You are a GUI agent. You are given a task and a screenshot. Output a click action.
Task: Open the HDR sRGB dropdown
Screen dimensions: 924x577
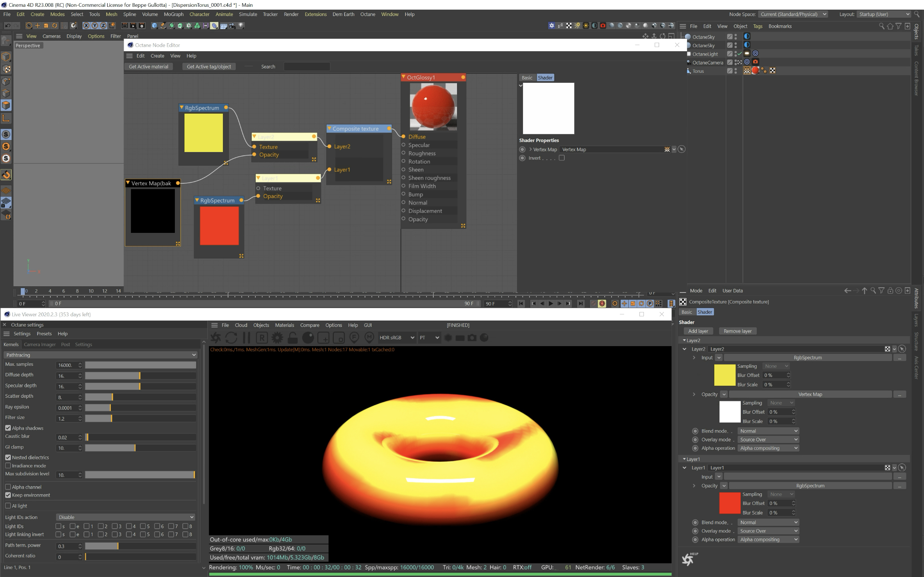(x=396, y=338)
